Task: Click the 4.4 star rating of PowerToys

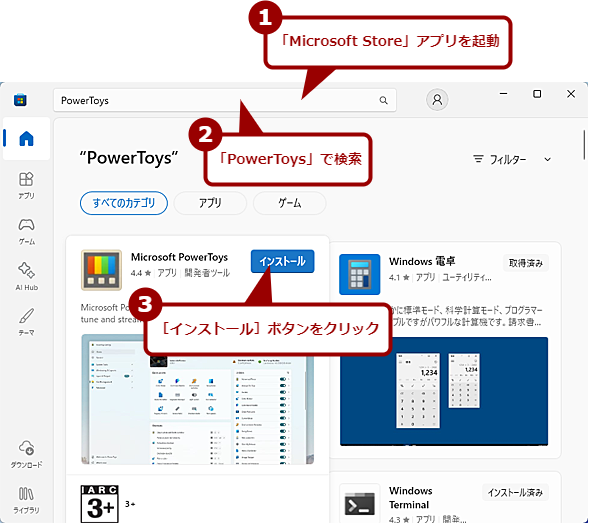Action: tap(141, 273)
